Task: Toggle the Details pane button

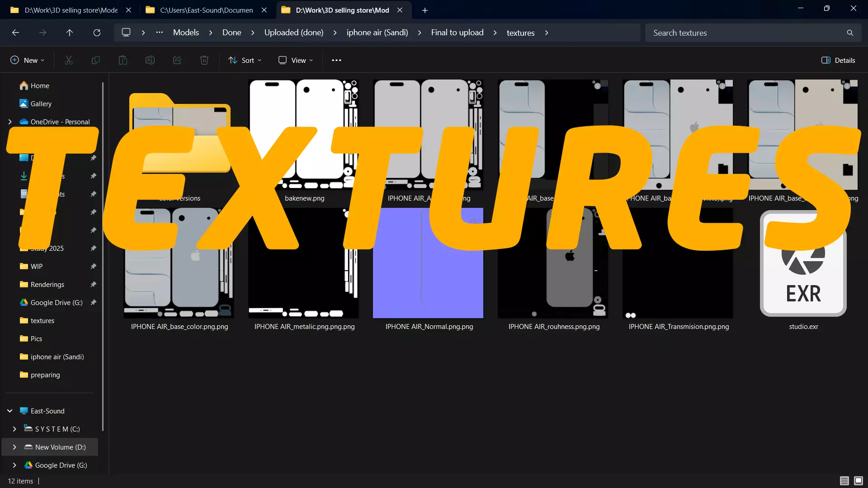Action: pyautogui.click(x=838, y=60)
